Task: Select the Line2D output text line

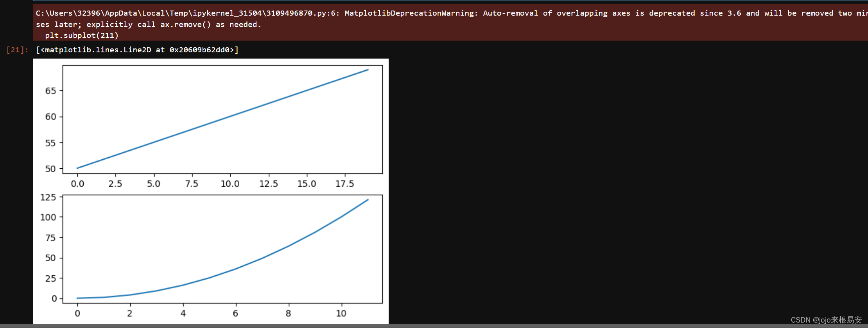Action: click(137, 50)
